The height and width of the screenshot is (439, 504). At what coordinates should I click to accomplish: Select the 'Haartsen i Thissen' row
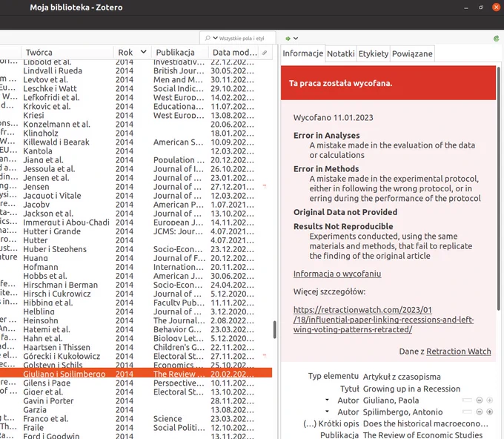pos(136,347)
